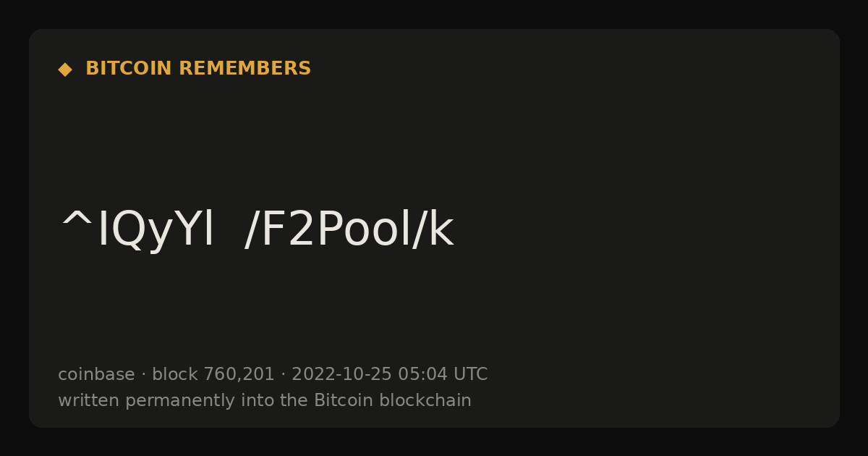Click the leading slash before F2Pool

tap(253, 230)
